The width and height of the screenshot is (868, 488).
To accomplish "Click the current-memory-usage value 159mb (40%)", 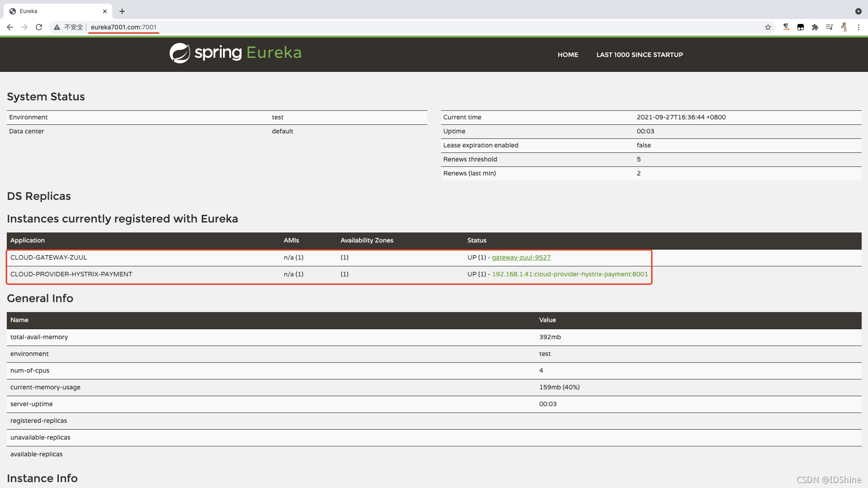I will tap(559, 387).
